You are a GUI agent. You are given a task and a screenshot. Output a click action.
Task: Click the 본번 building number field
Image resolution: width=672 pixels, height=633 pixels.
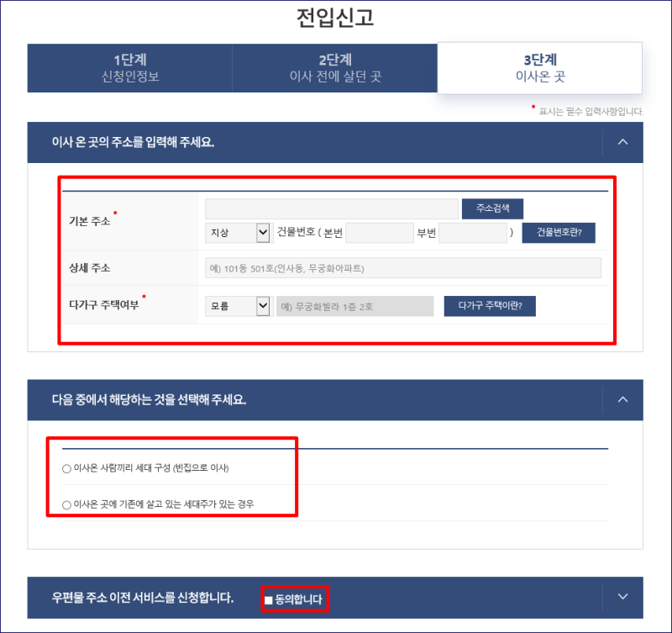pyautogui.click(x=380, y=233)
